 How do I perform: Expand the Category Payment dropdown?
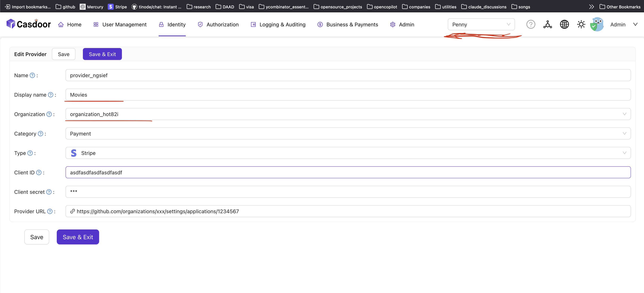[x=348, y=134]
